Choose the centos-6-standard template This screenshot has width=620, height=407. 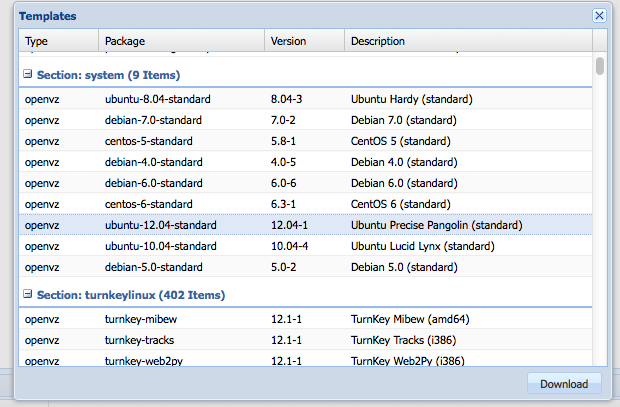tap(305, 204)
